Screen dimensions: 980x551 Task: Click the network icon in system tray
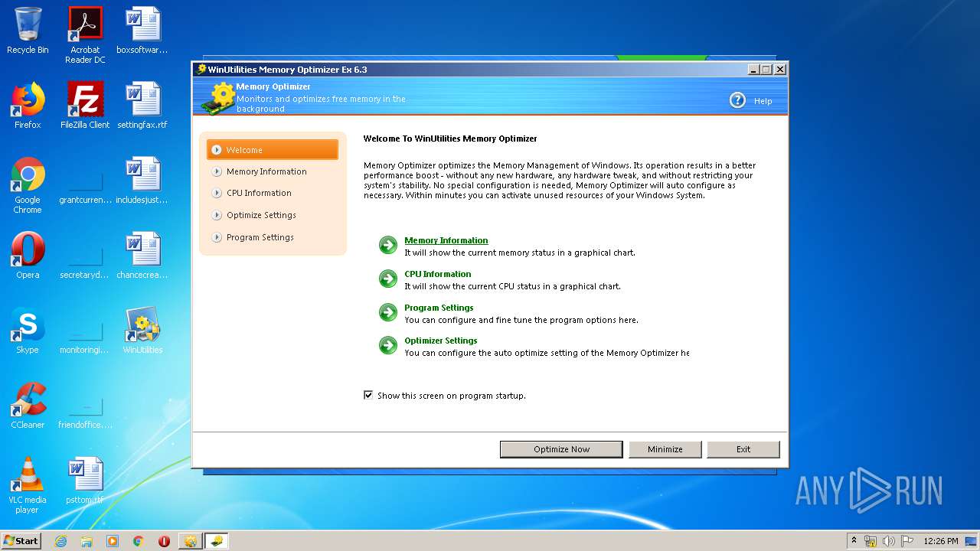pyautogui.click(x=871, y=541)
